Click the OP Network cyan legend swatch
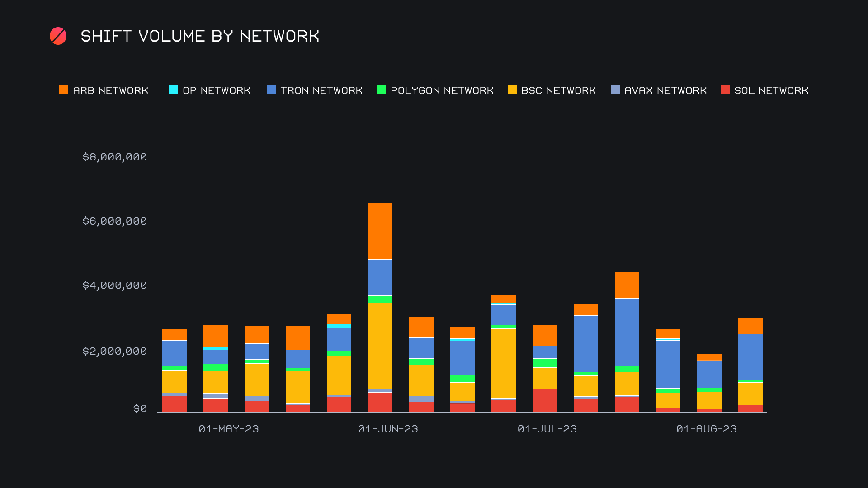The height and width of the screenshot is (488, 868). point(174,90)
